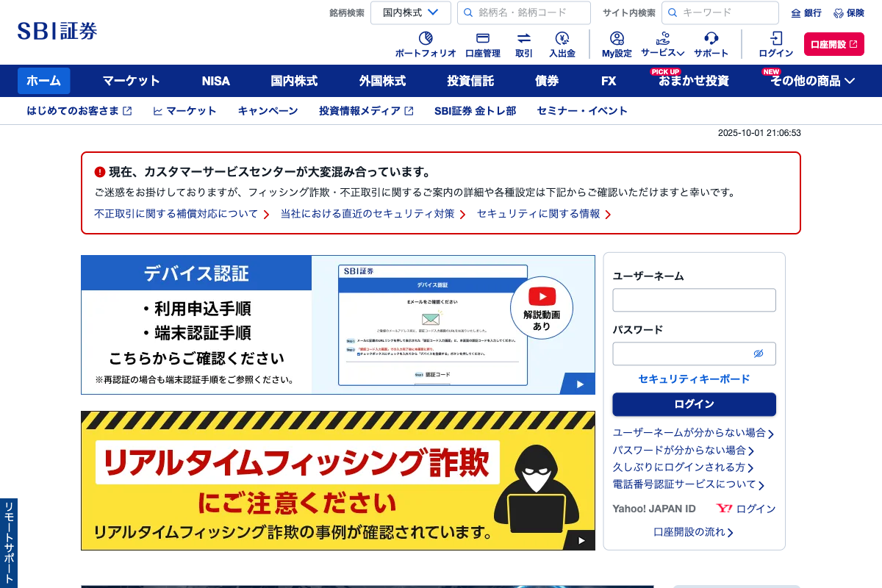Viewport: 882px width, 588px height.
Task: Click the ユーザーネーム input field
Action: pyautogui.click(x=694, y=300)
